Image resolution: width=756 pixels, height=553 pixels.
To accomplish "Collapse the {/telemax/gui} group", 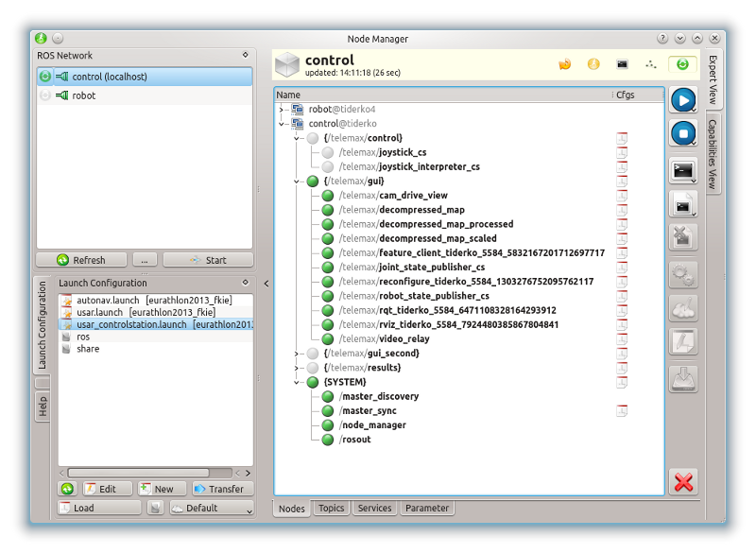I will coord(297,181).
